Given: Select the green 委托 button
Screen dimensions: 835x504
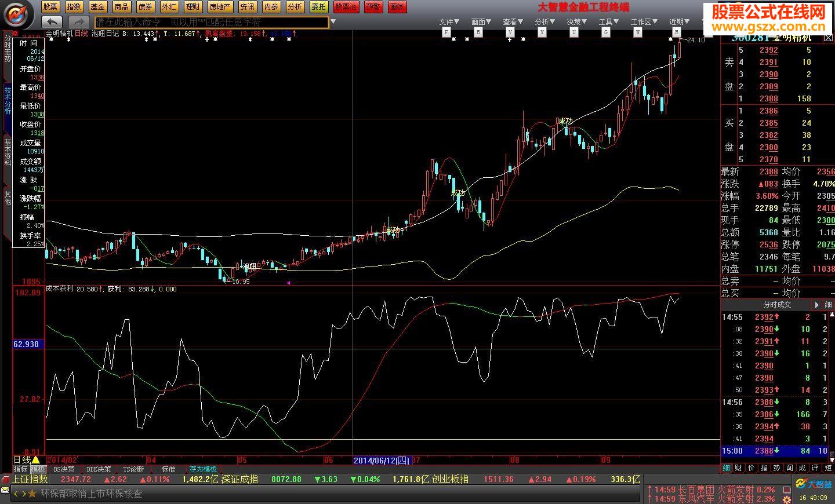Looking at the screenshot, I should point(318,7).
